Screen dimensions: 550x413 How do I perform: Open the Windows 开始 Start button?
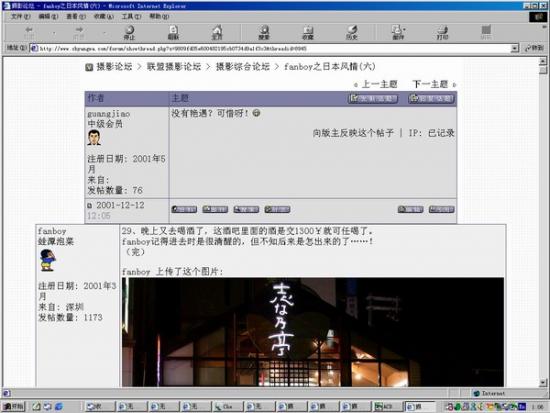click(14, 406)
